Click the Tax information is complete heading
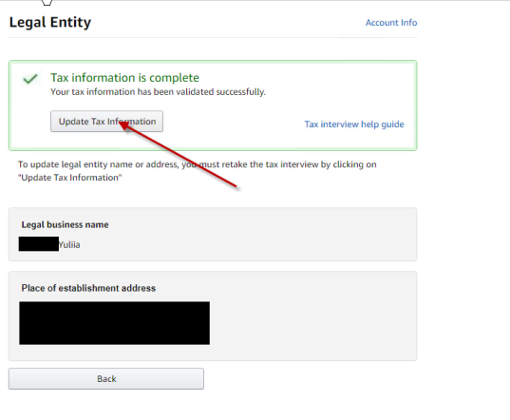Image resolution: width=510 pixels, height=420 pixels. [x=124, y=78]
